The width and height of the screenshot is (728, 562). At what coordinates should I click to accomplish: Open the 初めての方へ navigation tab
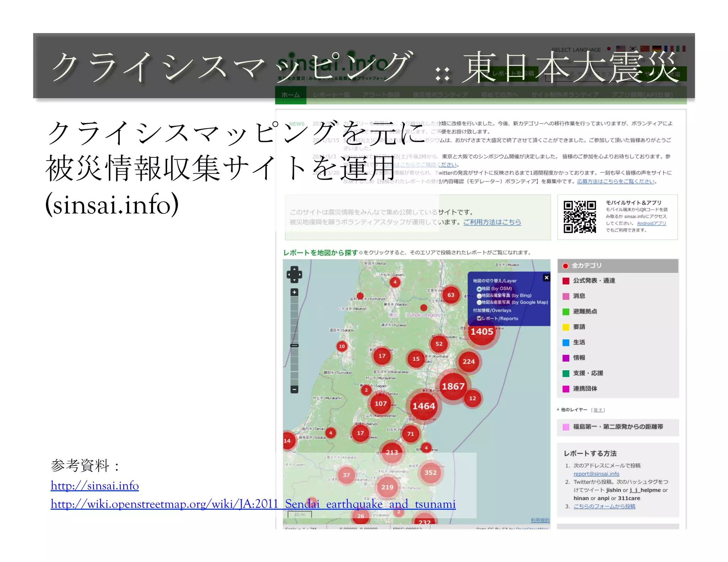(x=499, y=95)
